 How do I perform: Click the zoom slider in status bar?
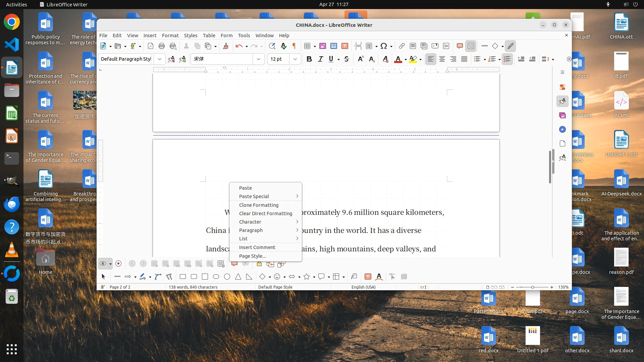(532, 287)
